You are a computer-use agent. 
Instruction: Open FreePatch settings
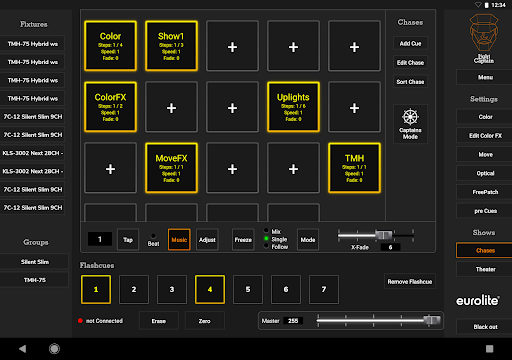click(485, 192)
